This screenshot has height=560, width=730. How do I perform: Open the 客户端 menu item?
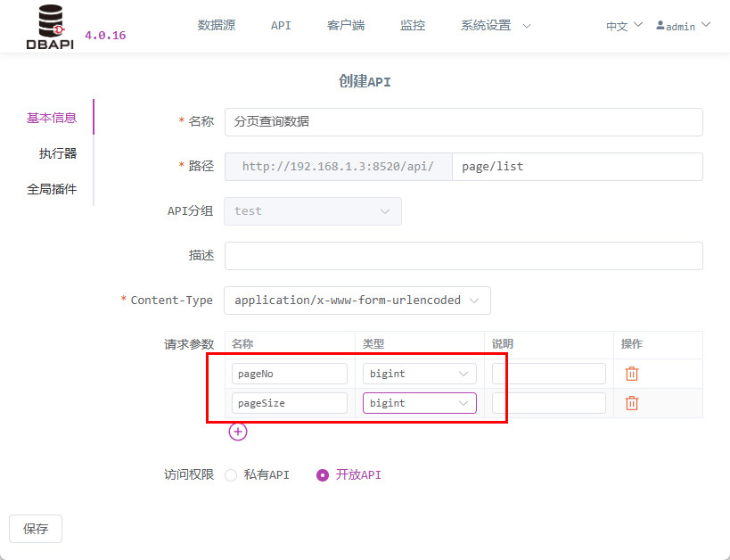(x=346, y=26)
